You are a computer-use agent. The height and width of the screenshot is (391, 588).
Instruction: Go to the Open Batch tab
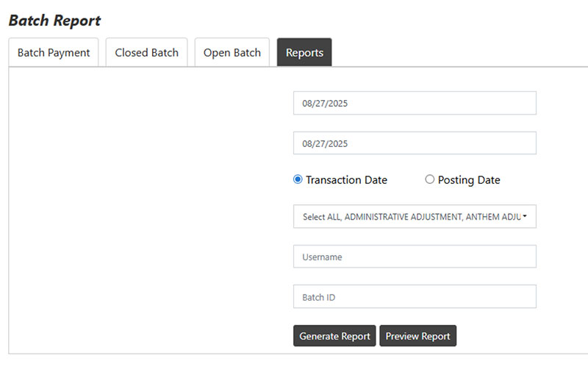[232, 53]
